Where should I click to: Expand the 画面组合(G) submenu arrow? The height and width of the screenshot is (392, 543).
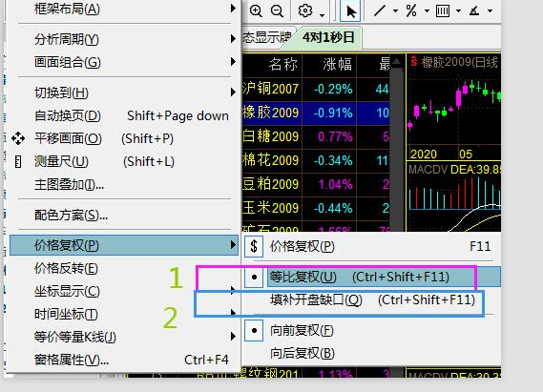[233, 62]
